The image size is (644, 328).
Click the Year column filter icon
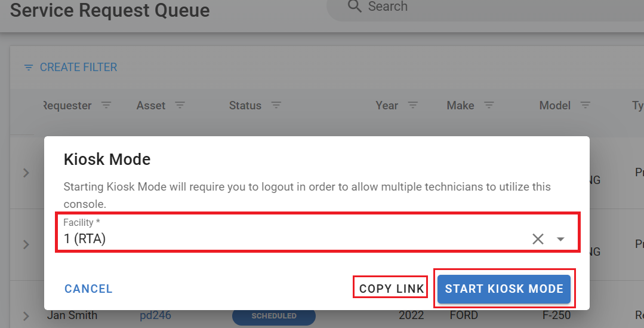click(x=412, y=105)
